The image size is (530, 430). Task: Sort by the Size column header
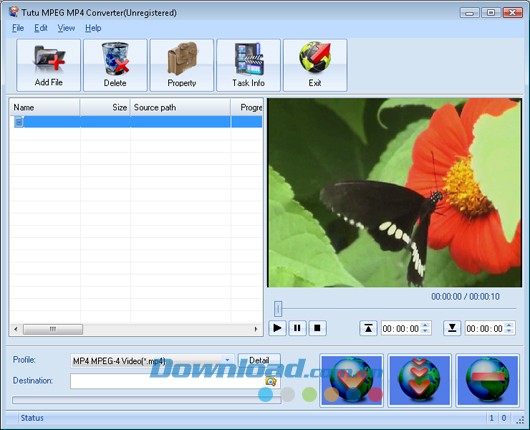coord(105,108)
